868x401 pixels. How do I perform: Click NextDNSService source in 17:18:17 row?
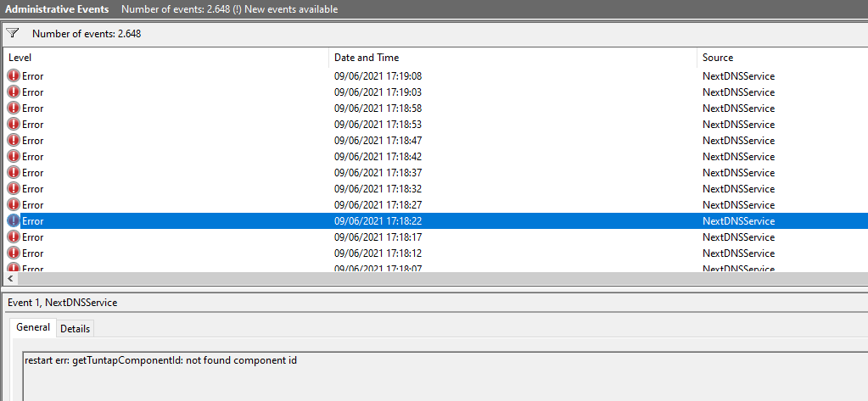pos(738,237)
